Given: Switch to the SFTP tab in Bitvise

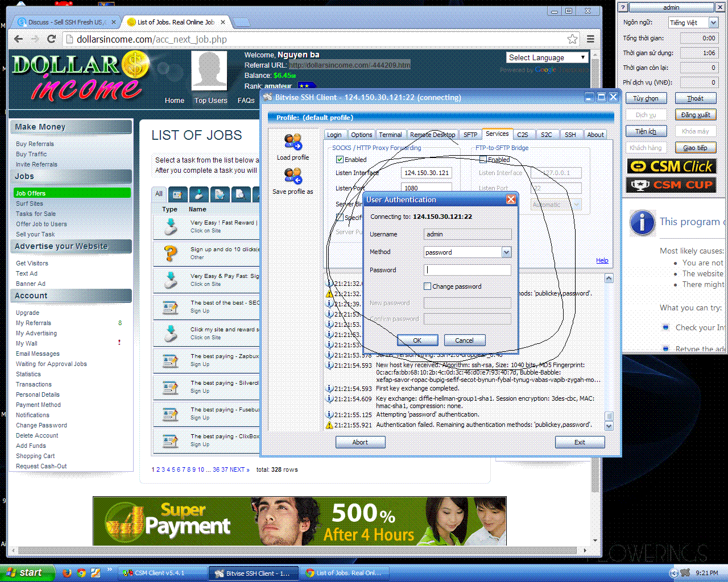Looking at the screenshot, I should pyautogui.click(x=470, y=135).
